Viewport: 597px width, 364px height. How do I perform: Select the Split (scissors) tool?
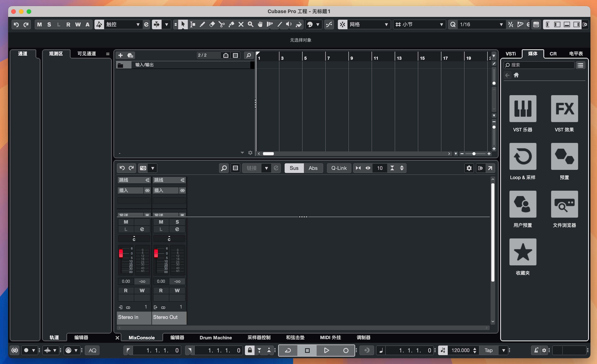(x=222, y=24)
